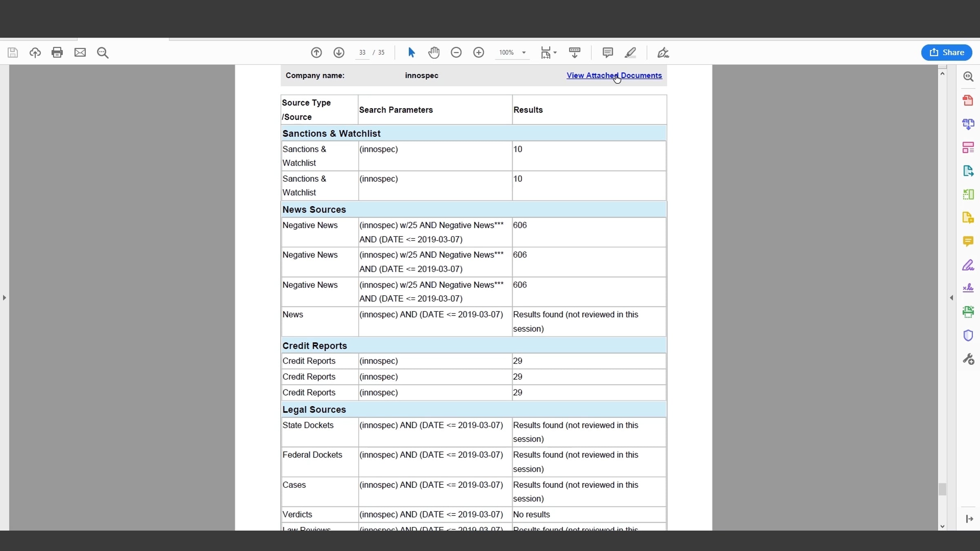Go to previous page with up arrow
This screenshot has width=980, height=551.
pos(316,52)
